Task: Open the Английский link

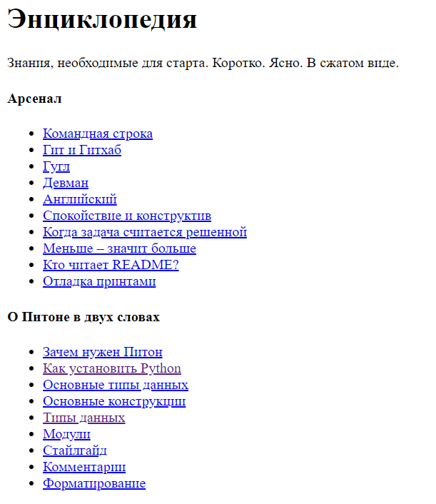Action: pos(79,199)
